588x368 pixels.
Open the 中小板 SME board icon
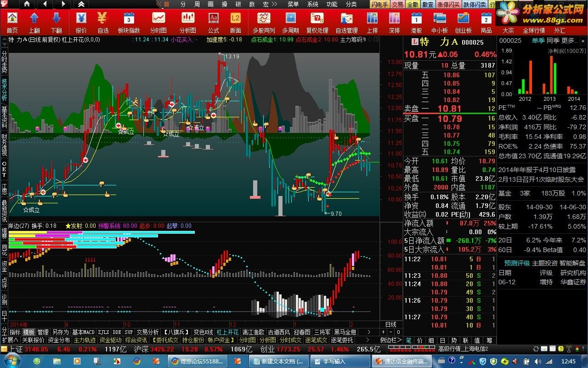pyautogui.click(x=440, y=22)
